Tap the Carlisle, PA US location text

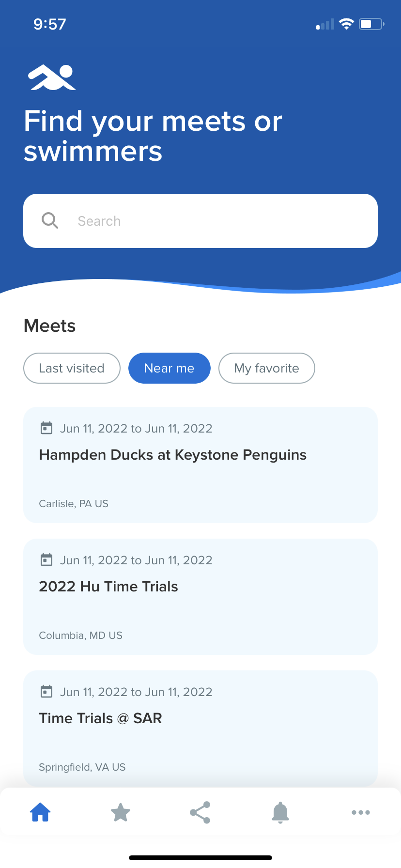point(74,504)
